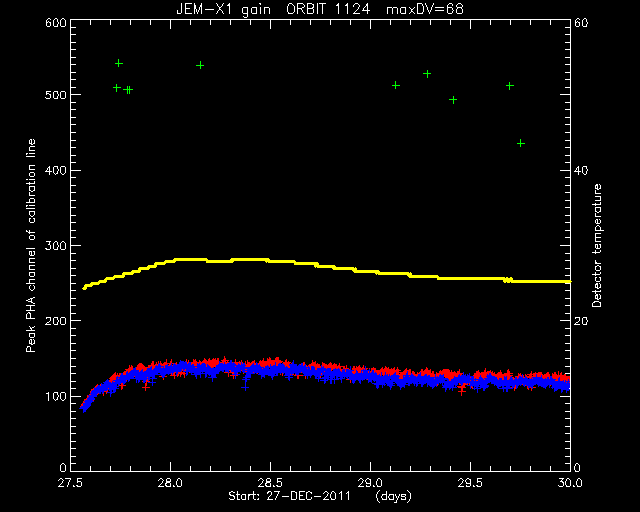The height and width of the screenshot is (512, 640).
Task: Click the 40 label on the right axis
Action: pos(581,170)
